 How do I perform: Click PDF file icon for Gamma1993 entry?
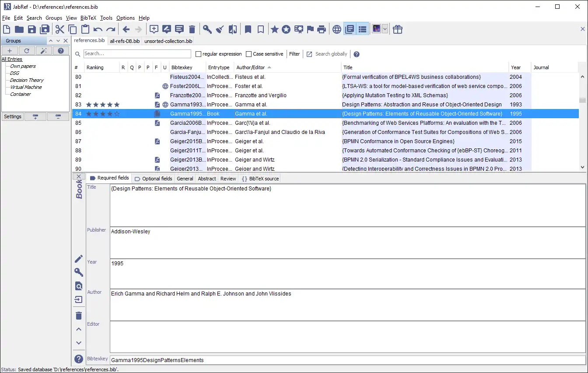point(157,105)
